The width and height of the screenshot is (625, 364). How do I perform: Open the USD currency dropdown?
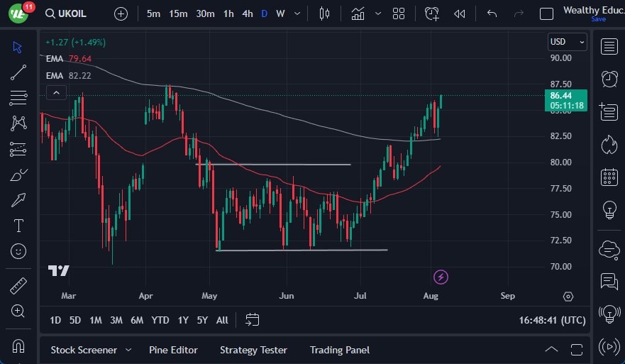pyautogui.click(x=568, y=42)
